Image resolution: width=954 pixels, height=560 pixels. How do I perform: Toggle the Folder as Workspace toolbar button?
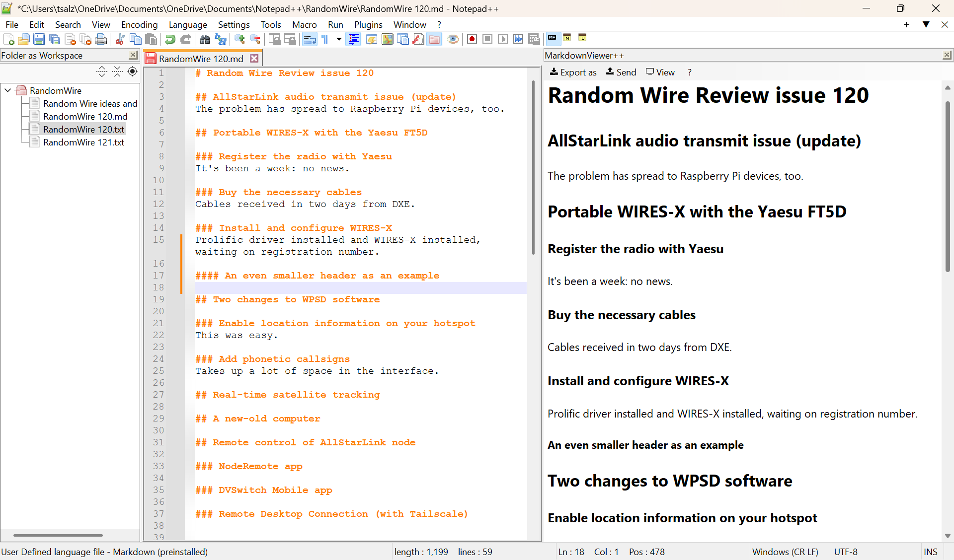pos(434,39)
